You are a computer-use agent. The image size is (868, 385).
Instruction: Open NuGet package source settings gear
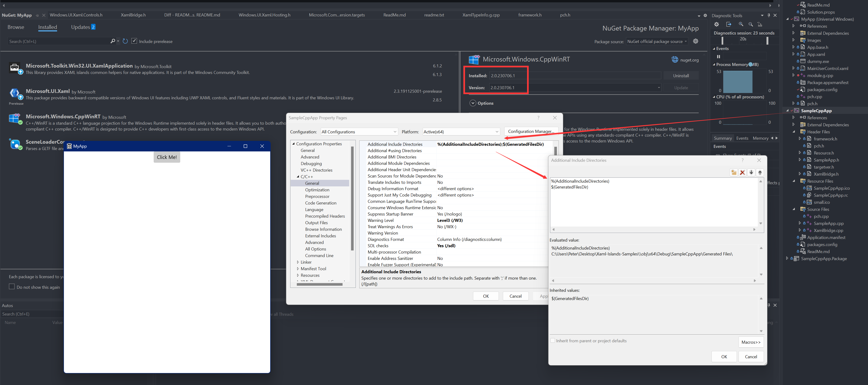pos(696,41)
